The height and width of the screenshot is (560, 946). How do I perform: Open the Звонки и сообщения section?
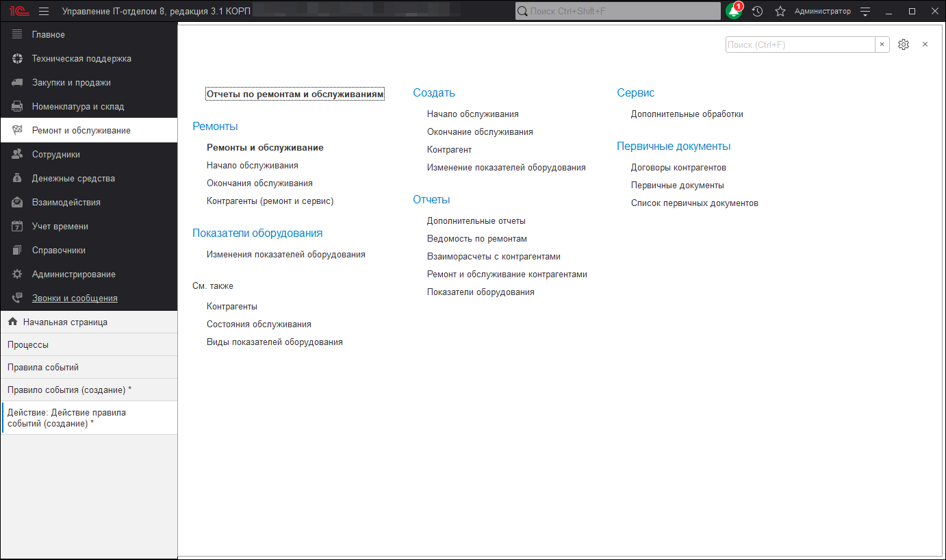[75, 298]
